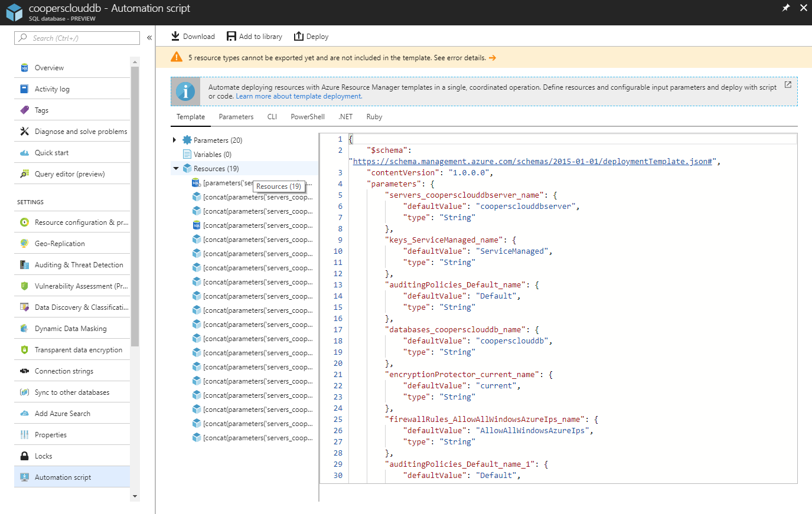
Task: Click the orange arrow for error details
Action: (x=493, y=58)
